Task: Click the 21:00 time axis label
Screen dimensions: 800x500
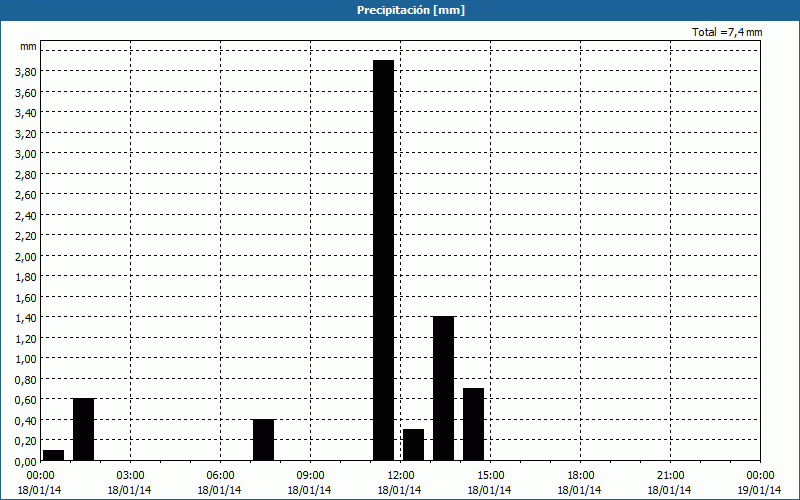Action: 670,476
